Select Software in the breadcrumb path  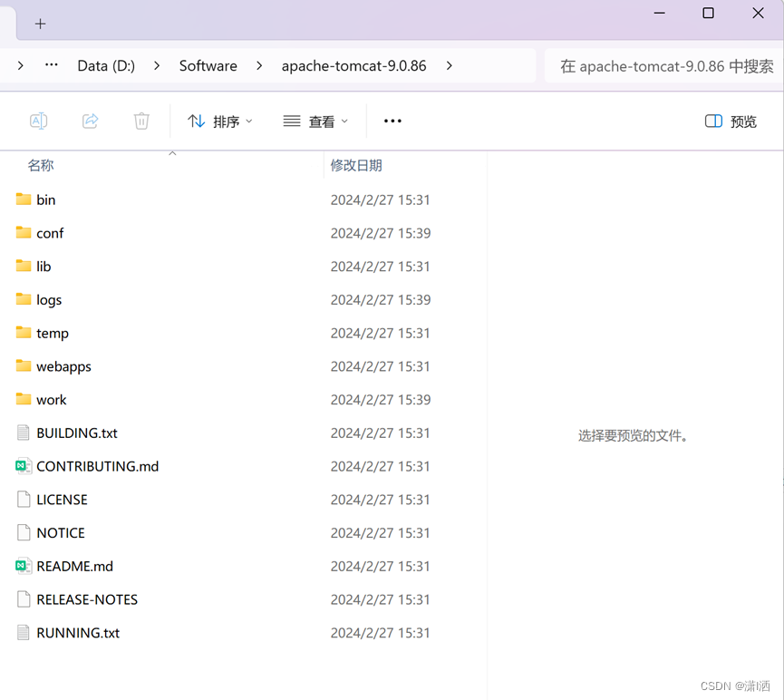(208, 65)
